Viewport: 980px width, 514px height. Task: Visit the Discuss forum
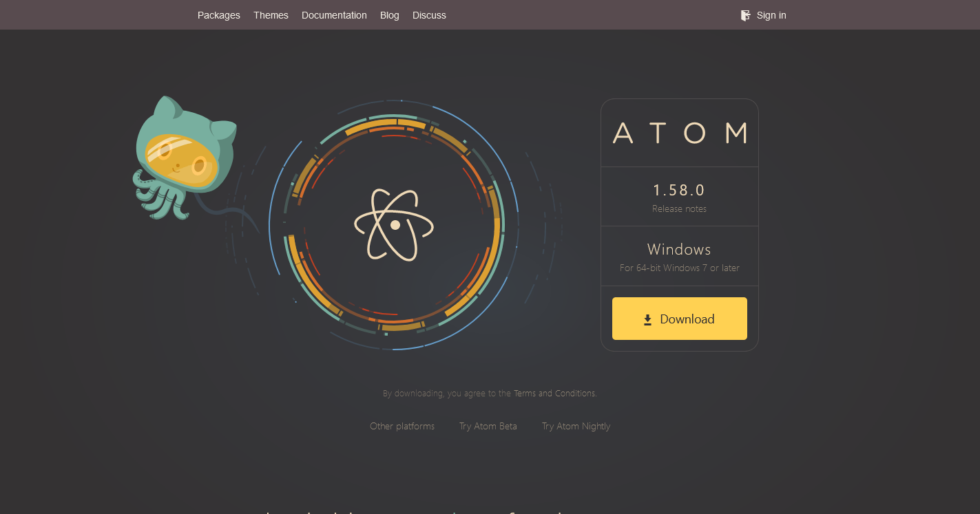tap(429, 14)
